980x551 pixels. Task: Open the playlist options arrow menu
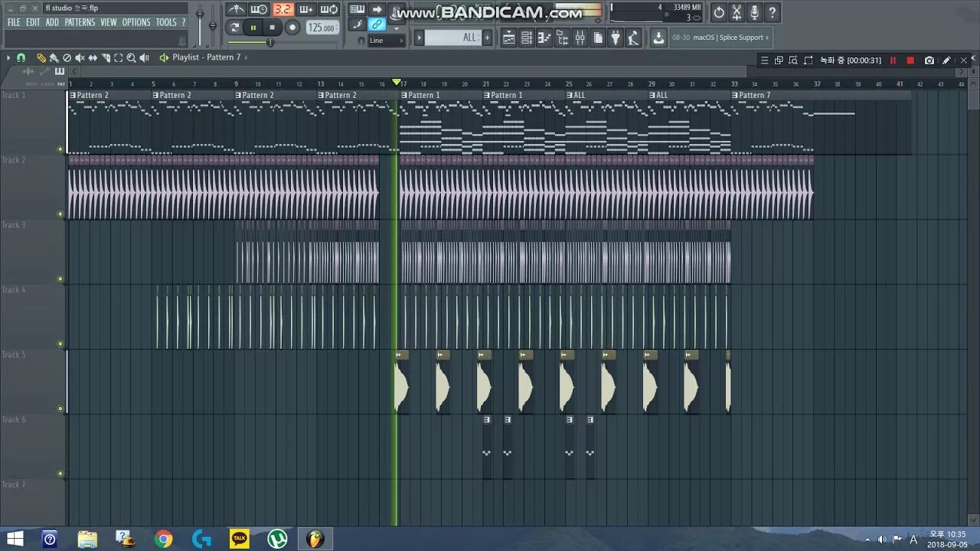pos(8,58)
